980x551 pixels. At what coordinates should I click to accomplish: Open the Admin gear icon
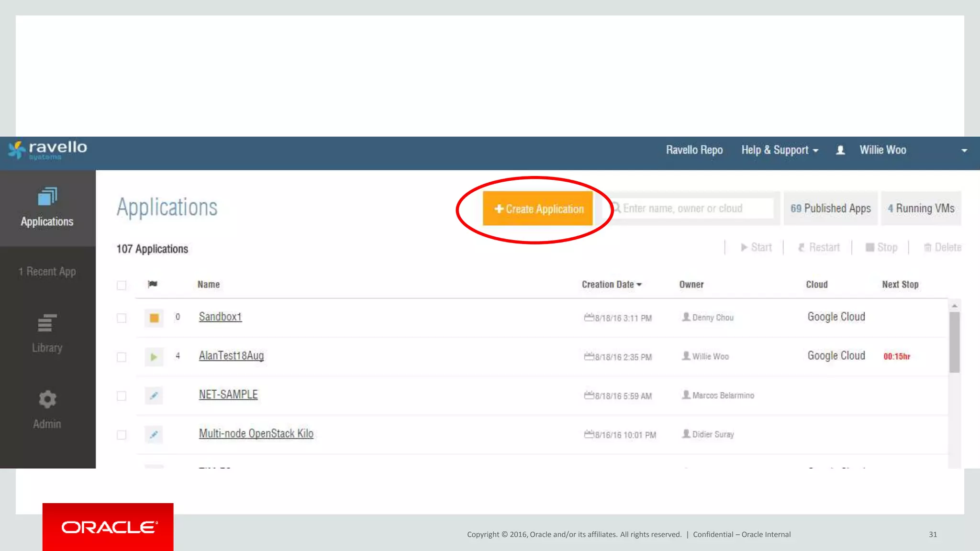pyautogui.click(x=47, y=399)
